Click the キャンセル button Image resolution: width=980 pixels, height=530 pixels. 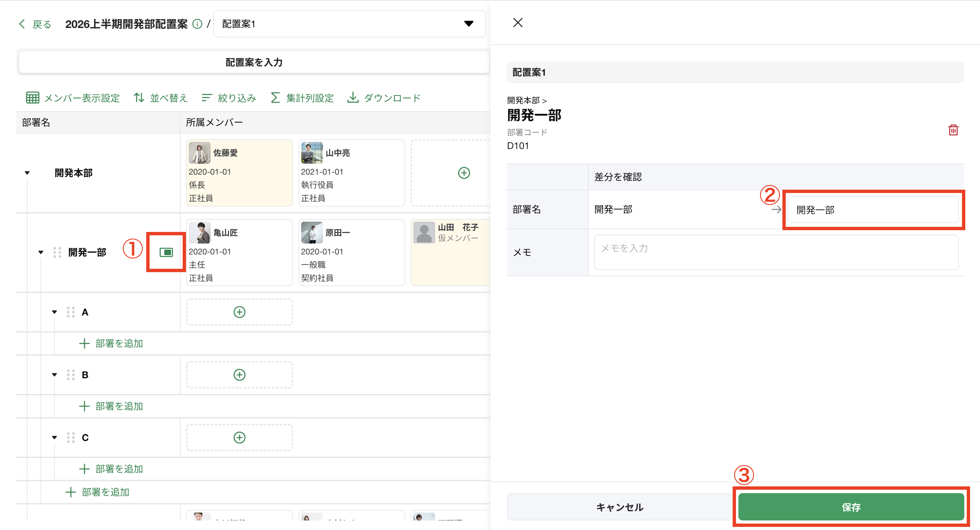[619, 507]
